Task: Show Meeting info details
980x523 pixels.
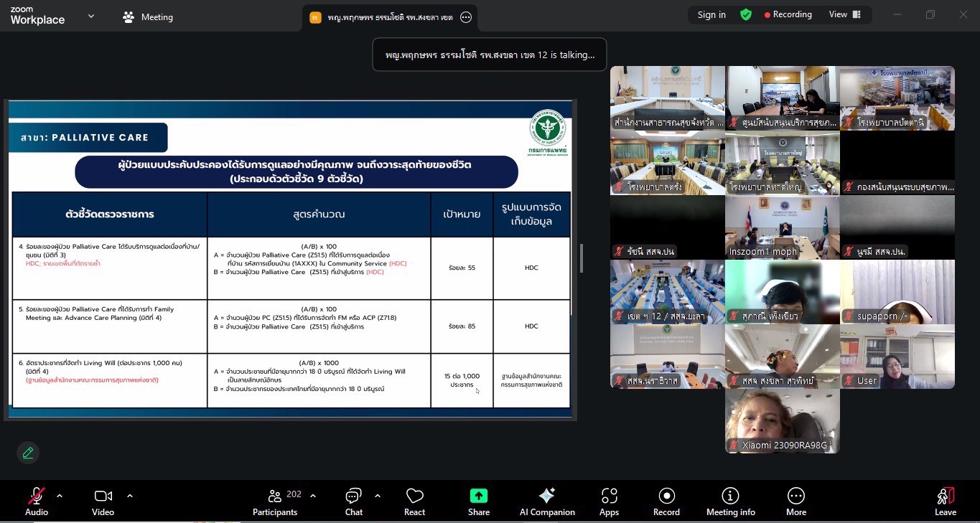Action: click(x=730, y=500)
